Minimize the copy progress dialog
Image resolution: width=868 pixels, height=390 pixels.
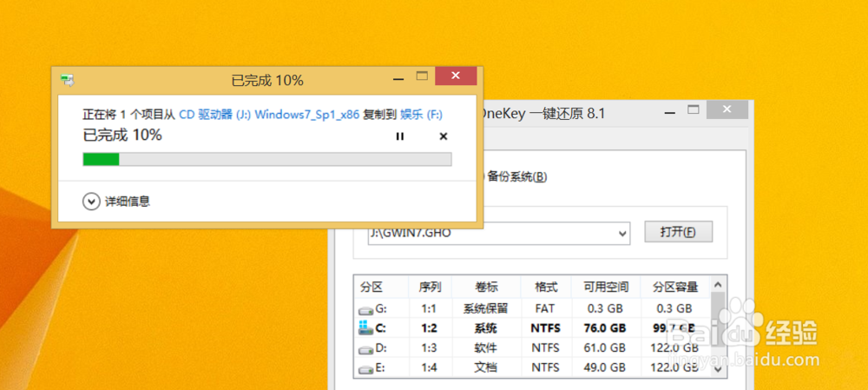tap(398, 79)
